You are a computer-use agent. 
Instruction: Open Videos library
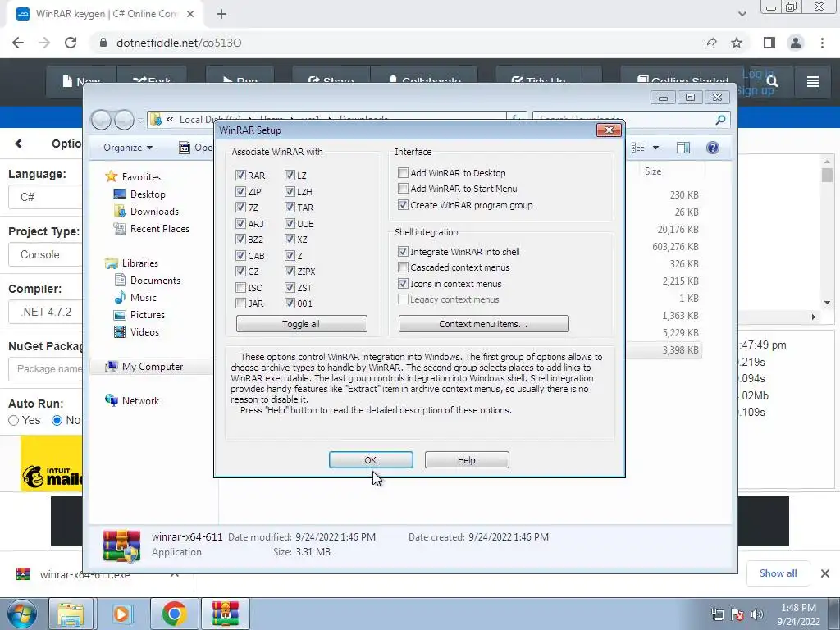(144, 331)
